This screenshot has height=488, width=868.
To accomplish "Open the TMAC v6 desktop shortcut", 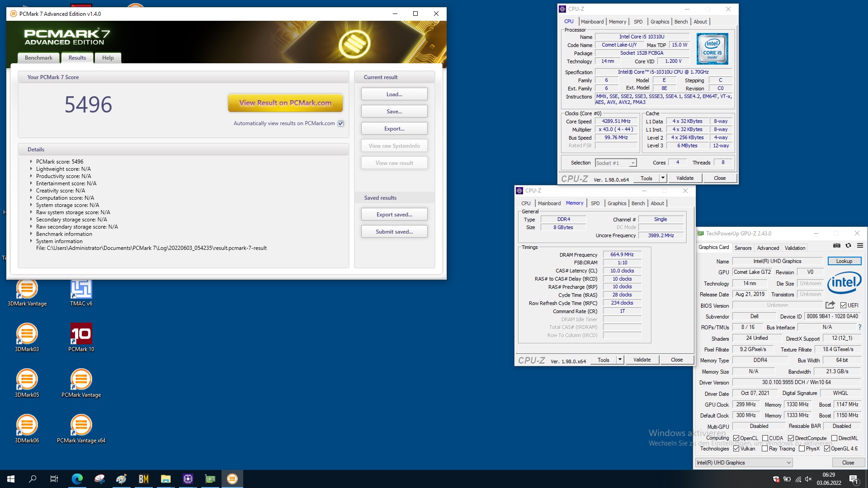I will (x=81, y=293).
